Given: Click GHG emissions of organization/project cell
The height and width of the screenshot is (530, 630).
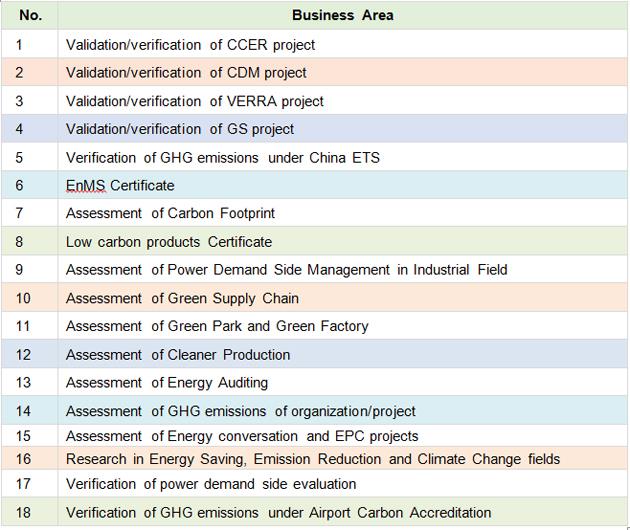Looking at the screenshot, I should (240, 411).
